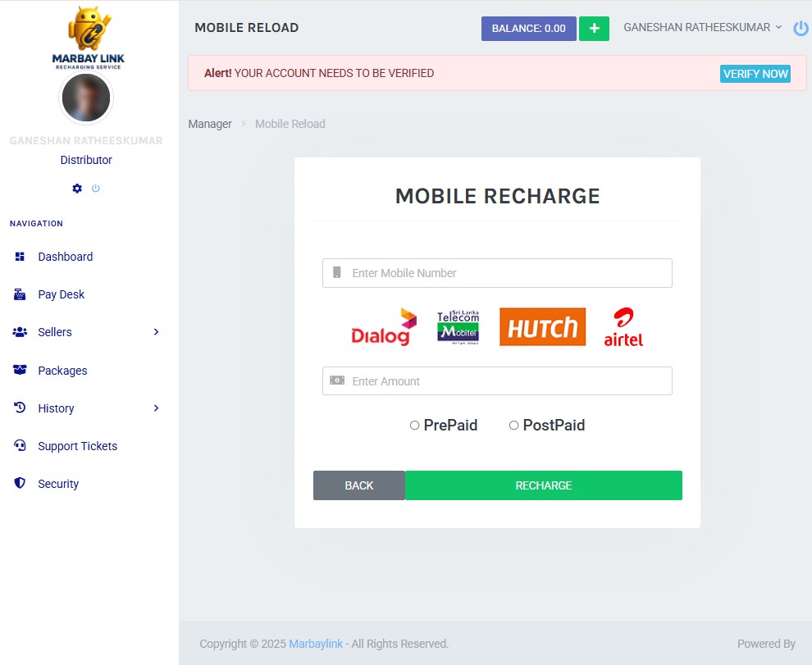This screenshot has width=812, height=665.
Task: Open settings via sidebar gear icon
Action: pyautogui.click(x=77, y=189)
